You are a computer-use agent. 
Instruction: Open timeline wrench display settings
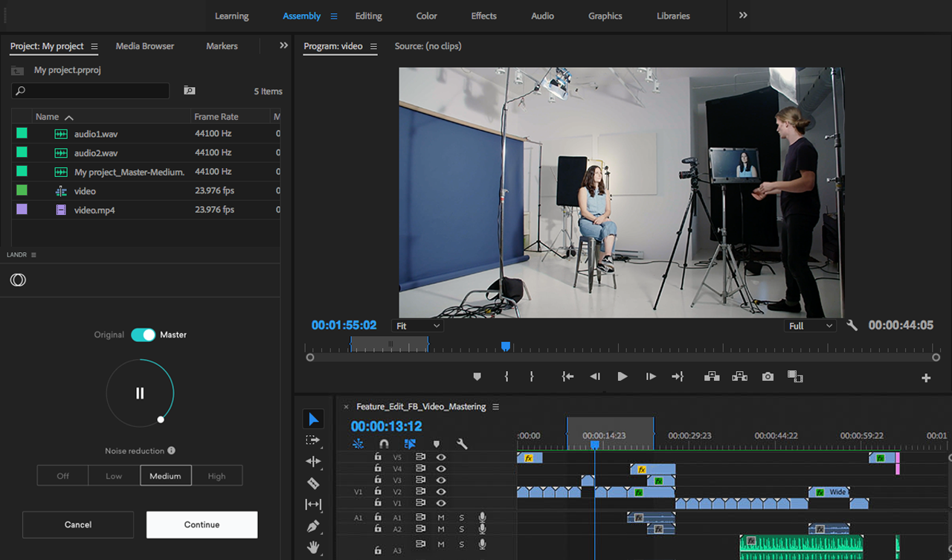(x=462, y=444)
